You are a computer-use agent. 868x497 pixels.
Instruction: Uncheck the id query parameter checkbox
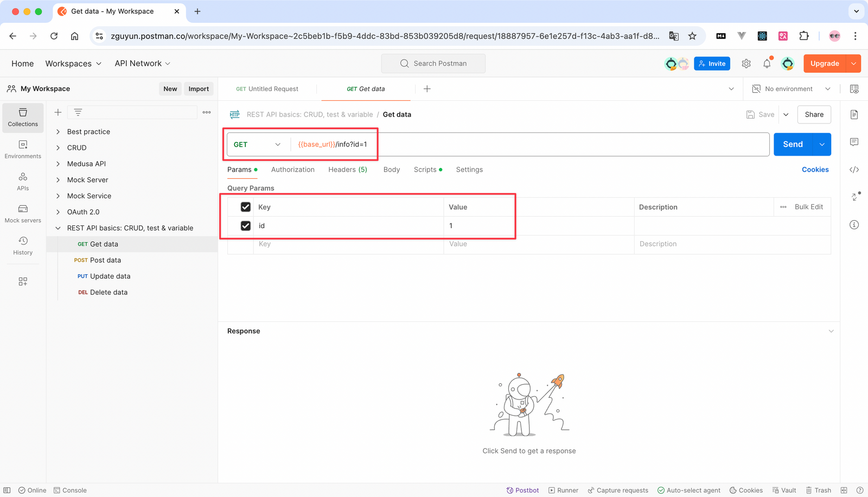(246, 225)
